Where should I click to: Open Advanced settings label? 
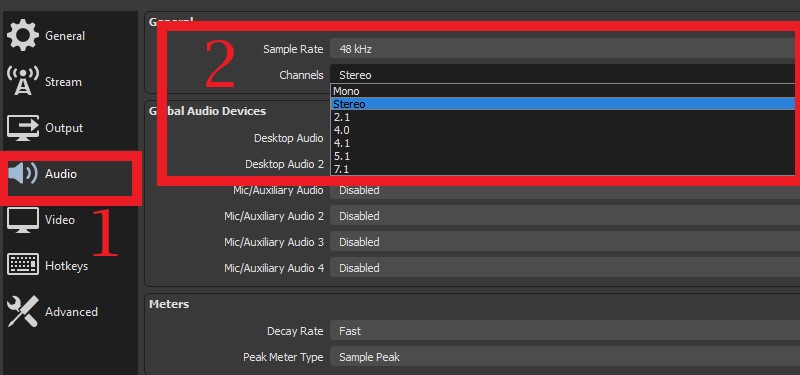point(71,312)
